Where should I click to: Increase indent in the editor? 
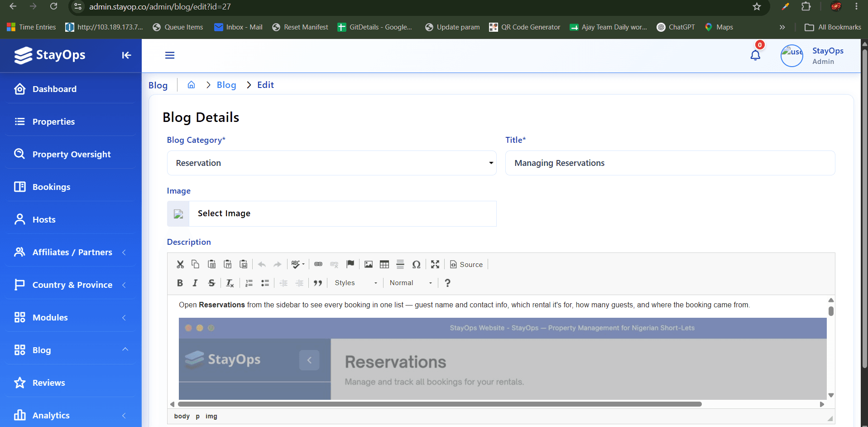299,283
